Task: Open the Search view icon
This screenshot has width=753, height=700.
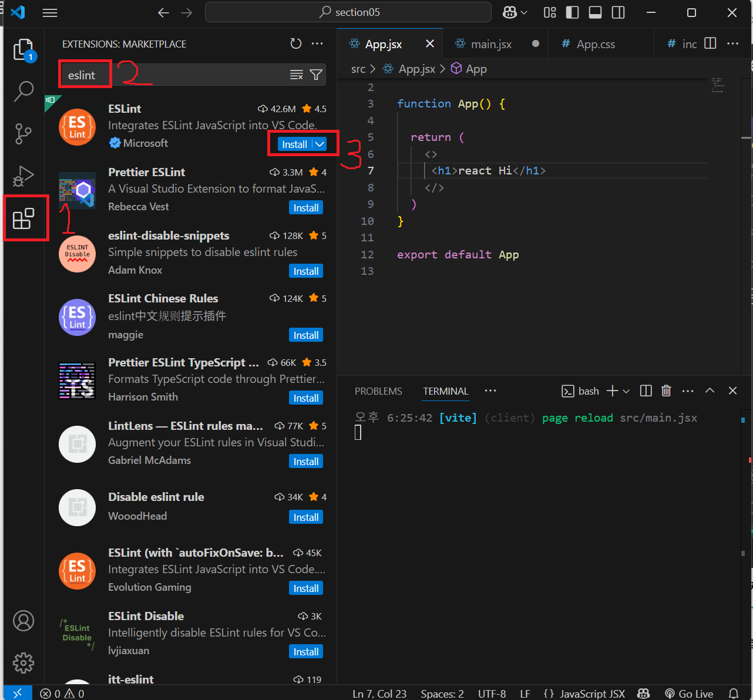Action: coord(23,92)
